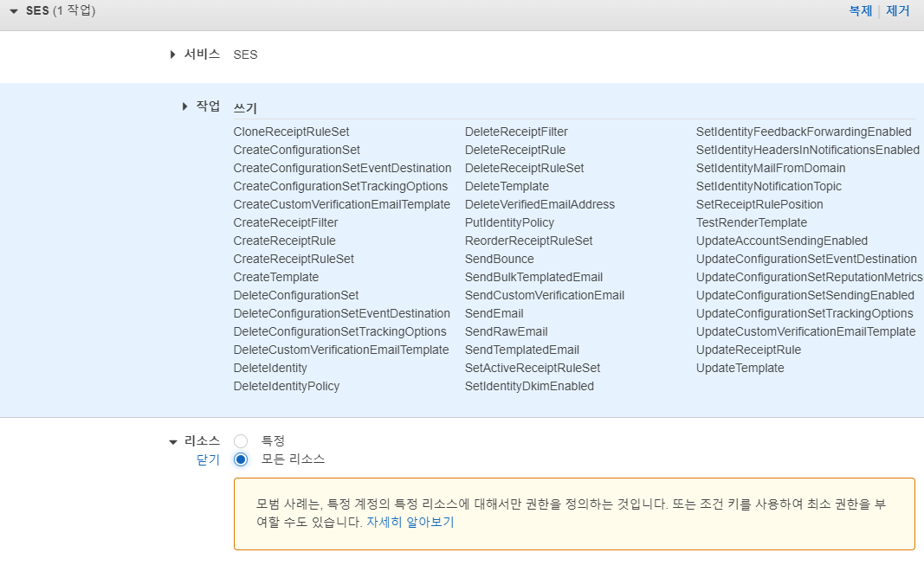Click DeleteCustomVerificationEmailTemplate action
924x578 pixels.
(341, 350)
